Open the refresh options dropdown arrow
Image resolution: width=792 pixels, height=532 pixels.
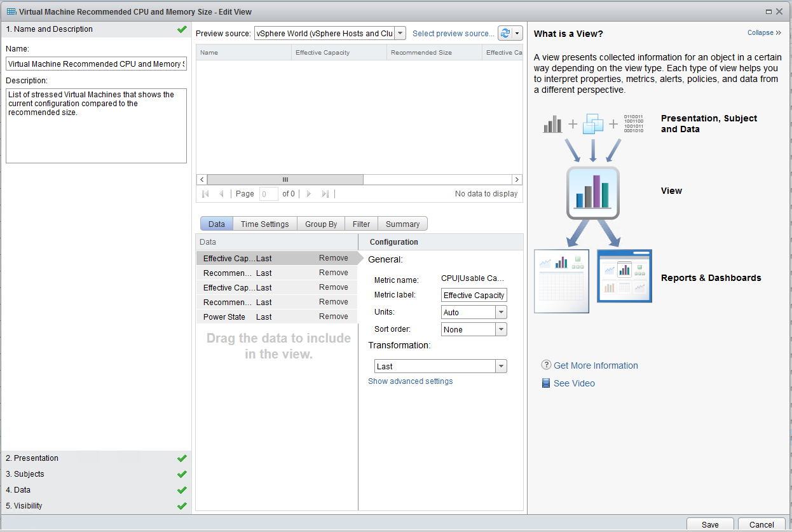[517, 34]
